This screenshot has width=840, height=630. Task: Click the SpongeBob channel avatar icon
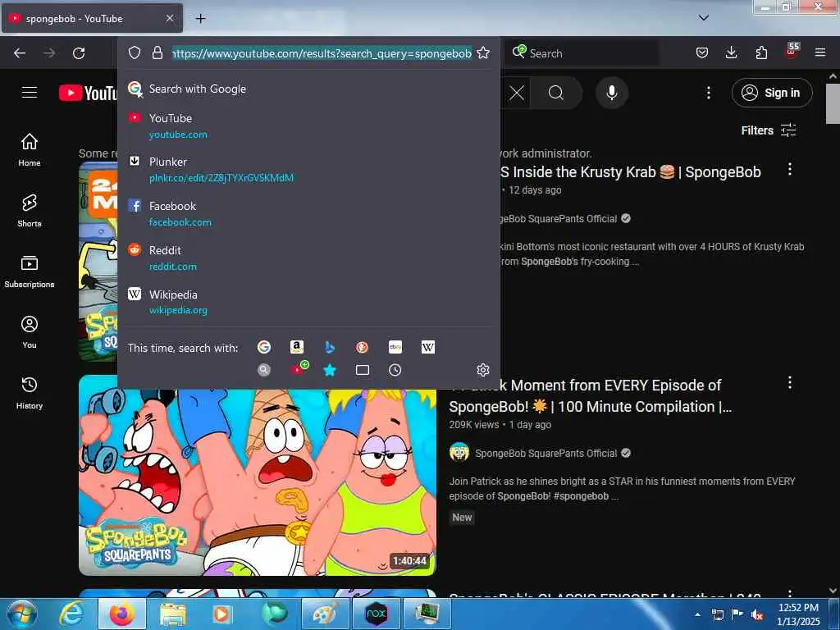[x=459, y=453]
